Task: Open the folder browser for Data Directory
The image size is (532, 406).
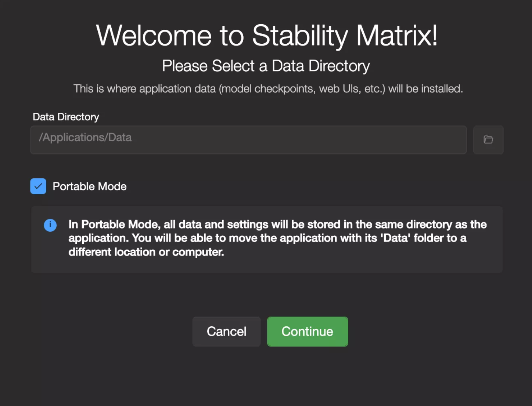Action: [x=488, y=140]
